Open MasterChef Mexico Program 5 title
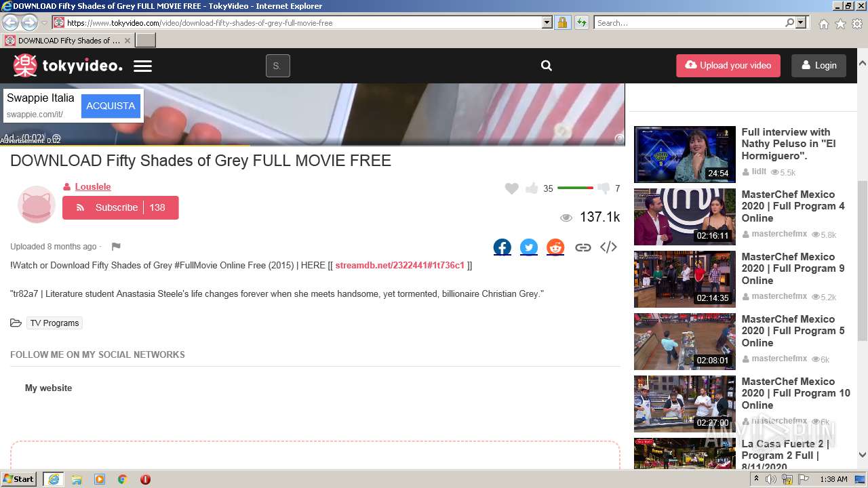 tap(793, 331)
